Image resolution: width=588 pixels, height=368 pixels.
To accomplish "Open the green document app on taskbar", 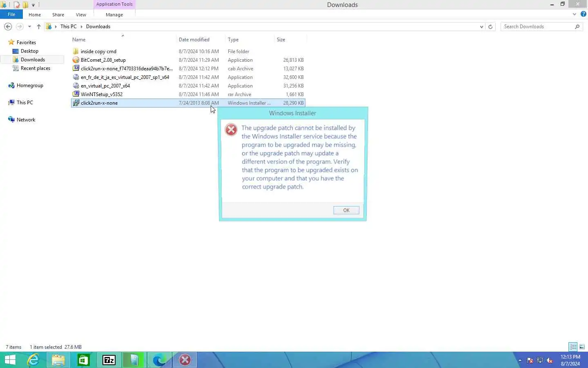I will pos(134,360).
